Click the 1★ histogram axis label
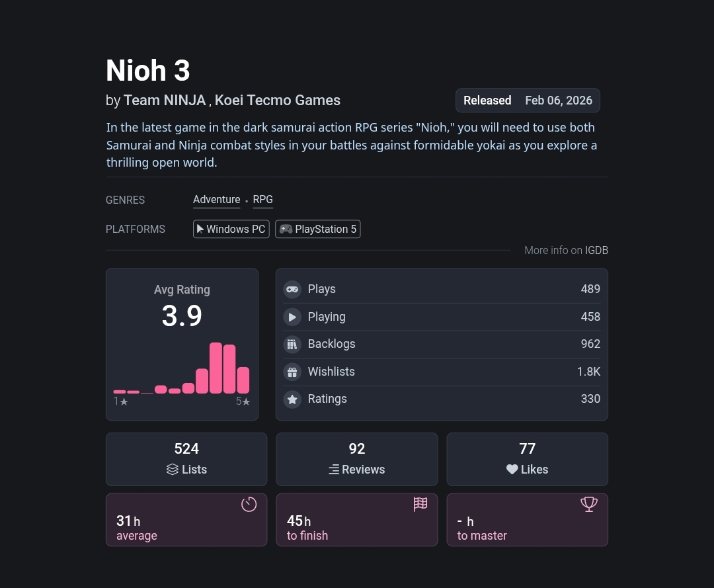The image size is (714, 588). tap(121, 401)
